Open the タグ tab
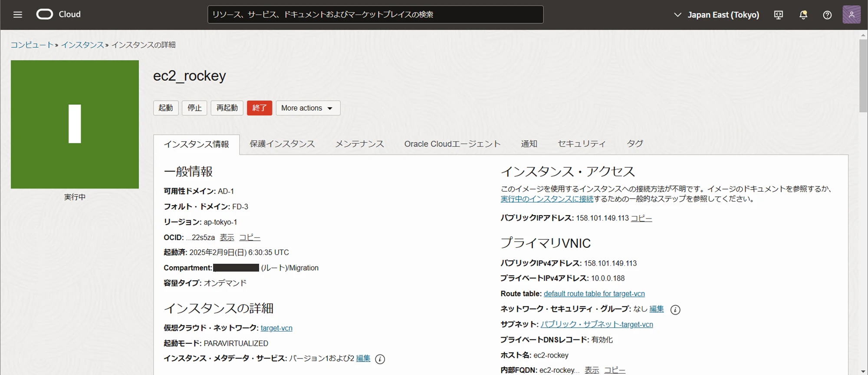 click(x=635, y=144)
